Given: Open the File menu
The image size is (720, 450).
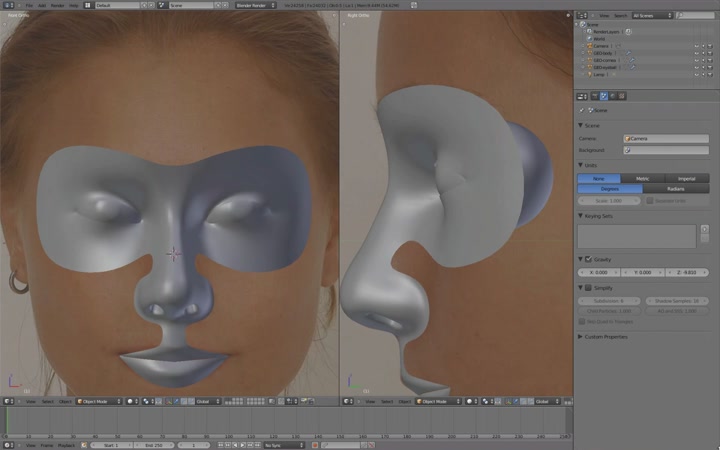Looking at the screenshot, I should pos(29,5).
